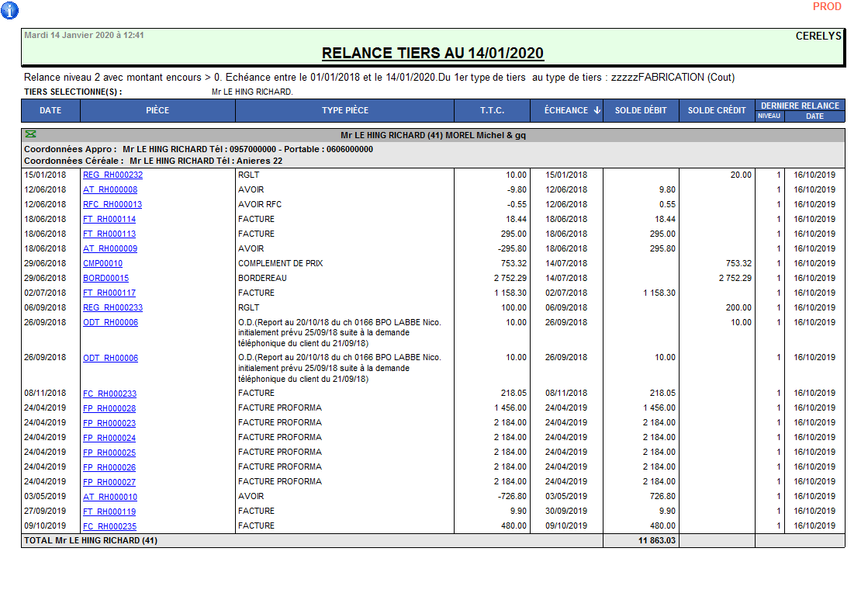Sort by the TYPE PIÈCE column header
This screenshot has width=868, height=614.
tap(345, 110)
